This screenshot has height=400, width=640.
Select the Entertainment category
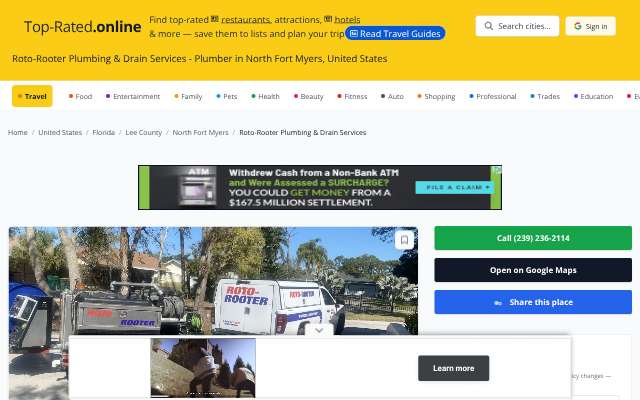click(133, 96)
